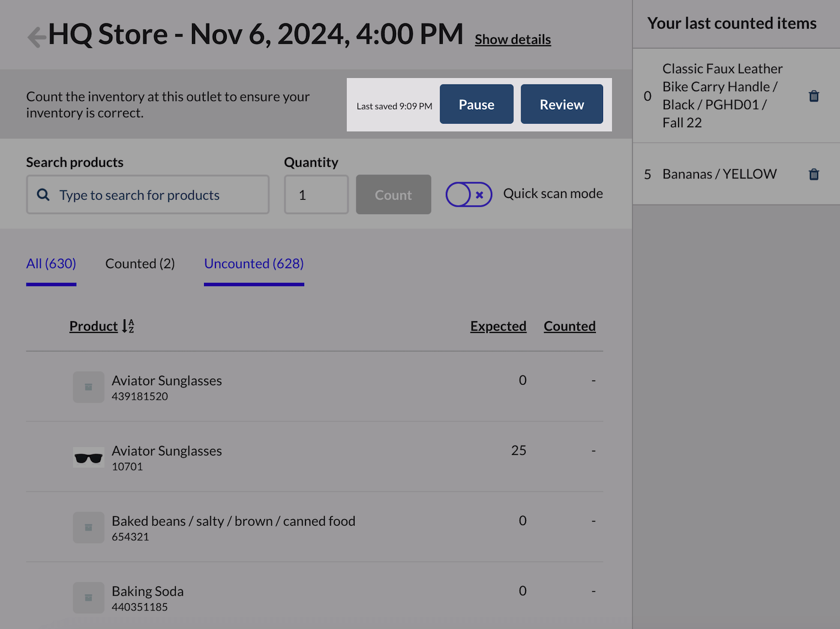Sort by the Product column header

[94, 326]
